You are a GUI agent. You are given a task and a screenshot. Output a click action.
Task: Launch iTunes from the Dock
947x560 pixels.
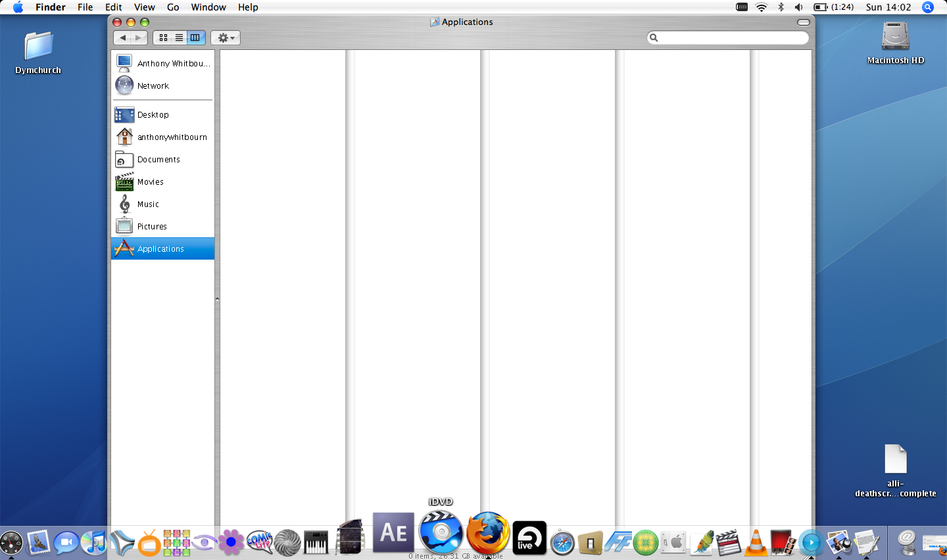coord(95,543)
